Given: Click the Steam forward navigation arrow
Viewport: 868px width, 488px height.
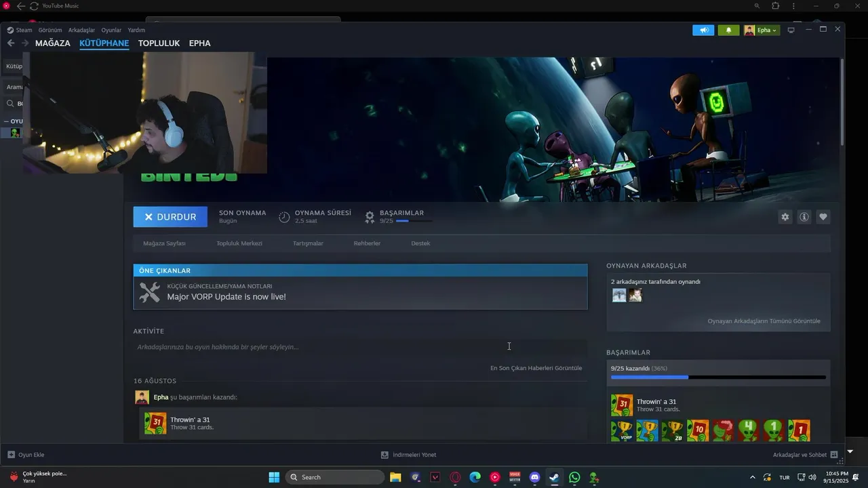Looking at the screenshot, I should [25, 43].
